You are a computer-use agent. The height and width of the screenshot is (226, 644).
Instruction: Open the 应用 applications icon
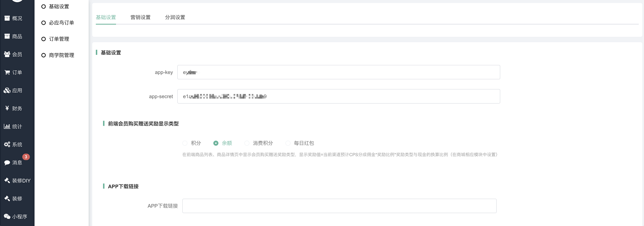click(7, 91)
